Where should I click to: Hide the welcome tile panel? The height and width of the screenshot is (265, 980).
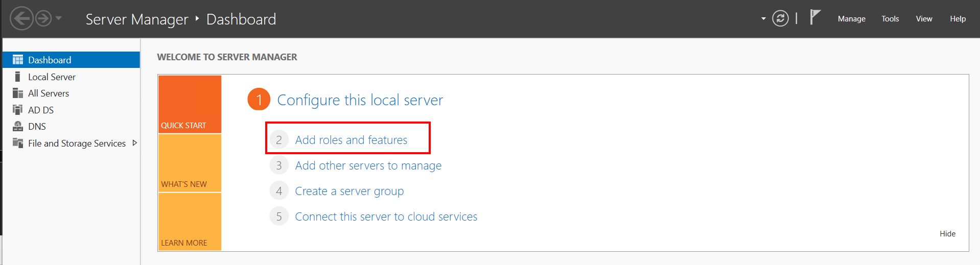coord(947,234)
